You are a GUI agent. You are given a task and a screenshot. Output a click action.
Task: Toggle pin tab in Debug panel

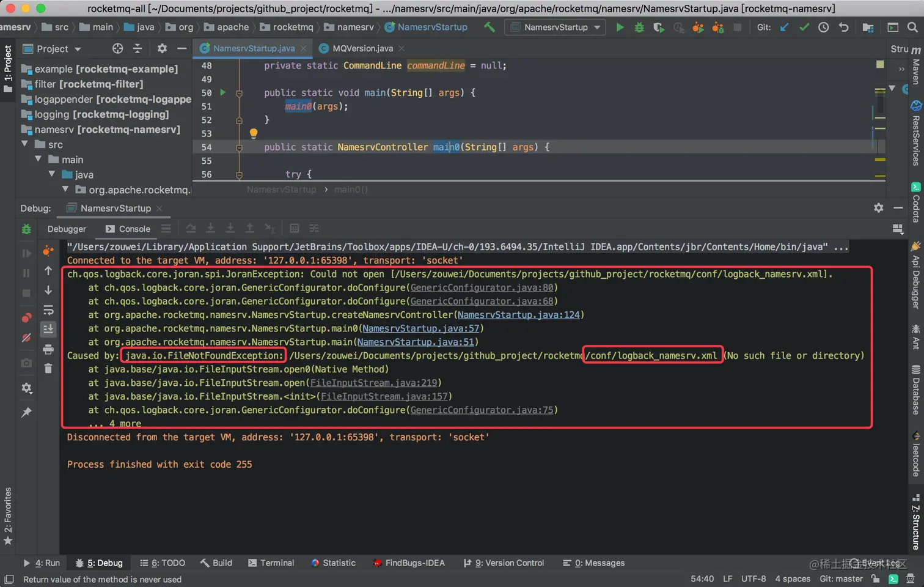[26, 413]
